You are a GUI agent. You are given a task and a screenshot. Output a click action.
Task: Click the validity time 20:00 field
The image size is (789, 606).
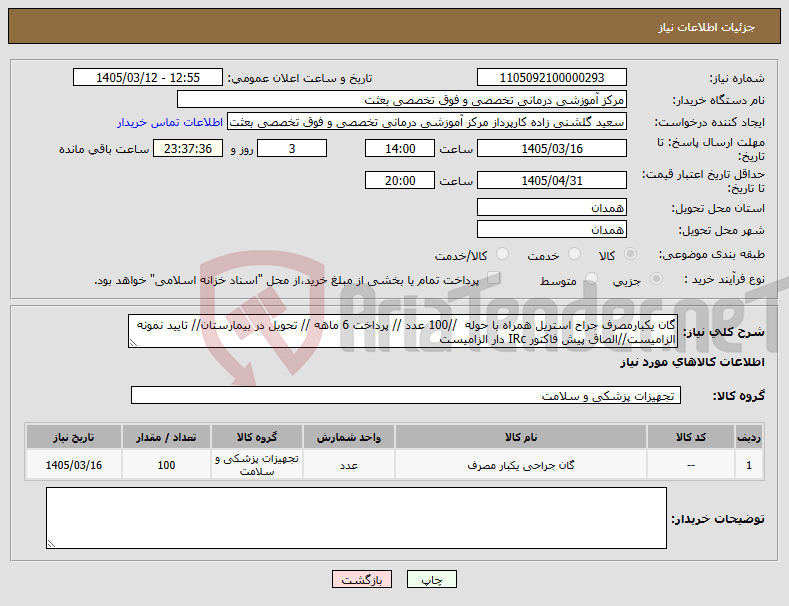[400, 180]
